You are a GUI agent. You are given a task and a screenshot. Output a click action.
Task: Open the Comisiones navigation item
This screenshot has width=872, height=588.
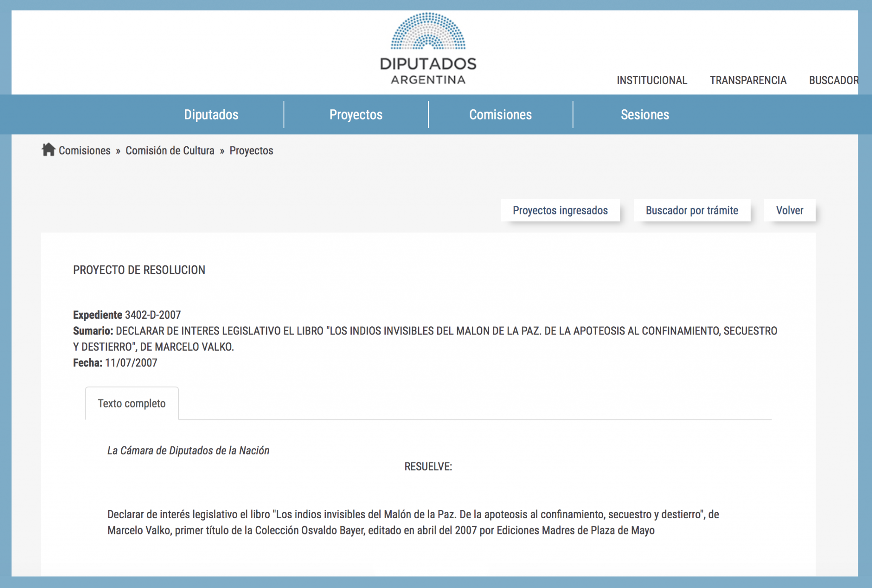500,114
